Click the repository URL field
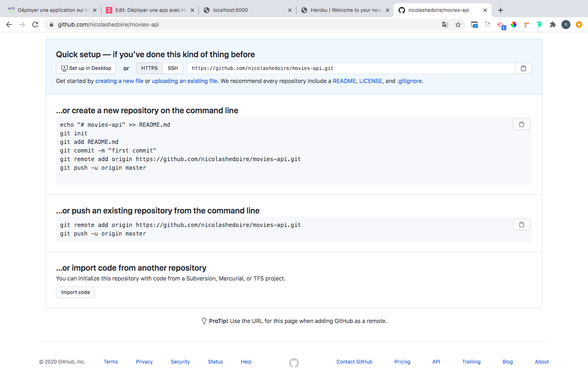The image size is (588, 368). [351, 68]
